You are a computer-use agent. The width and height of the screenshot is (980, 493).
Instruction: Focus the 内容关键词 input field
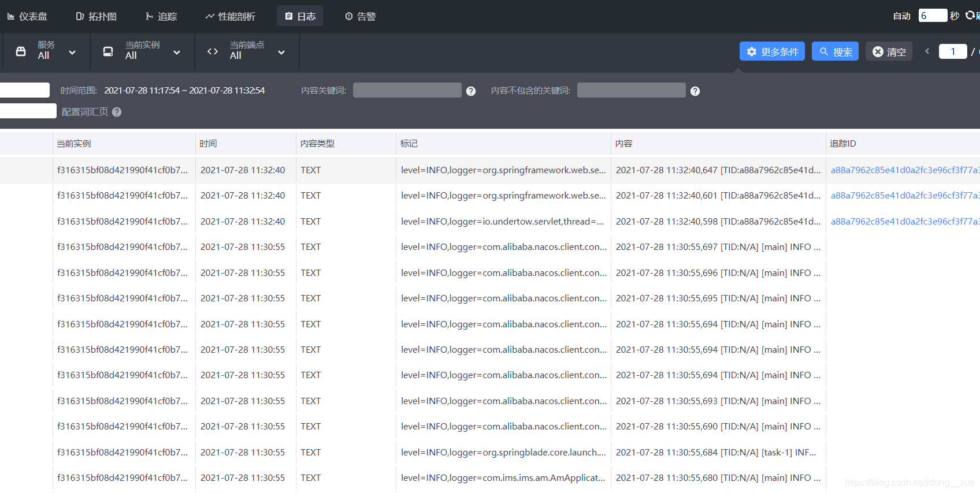pos(407,90)
